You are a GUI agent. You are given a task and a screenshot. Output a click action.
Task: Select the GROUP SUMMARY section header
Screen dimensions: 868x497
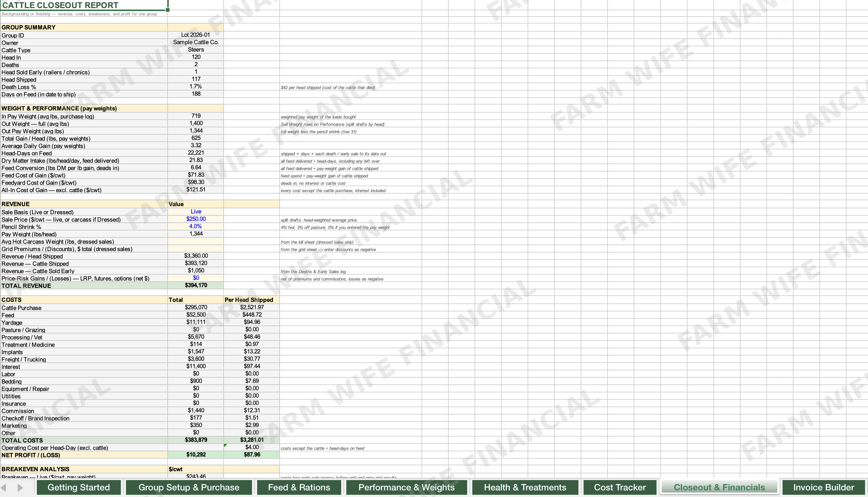(84, 27)
